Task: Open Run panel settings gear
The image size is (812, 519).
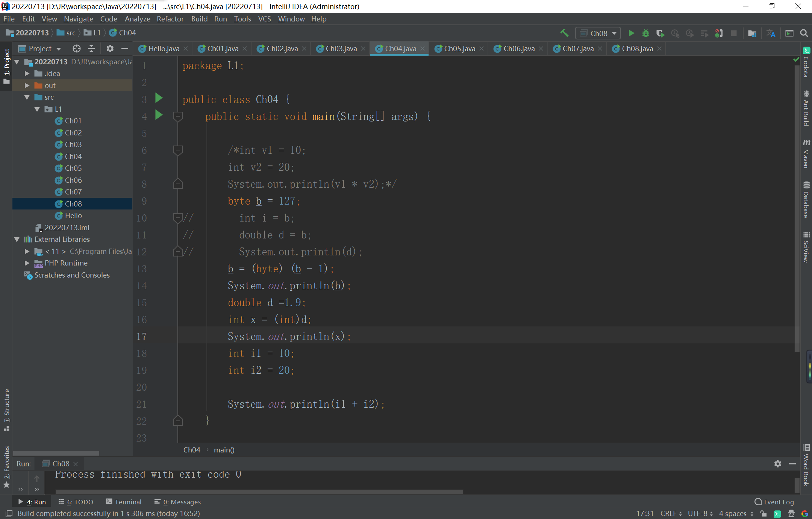Action: coord(777,464)
